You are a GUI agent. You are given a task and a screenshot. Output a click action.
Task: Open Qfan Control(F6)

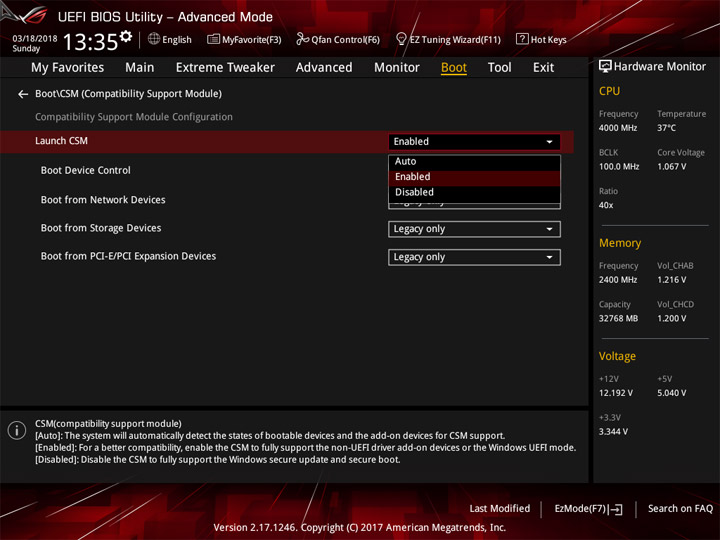338,39
